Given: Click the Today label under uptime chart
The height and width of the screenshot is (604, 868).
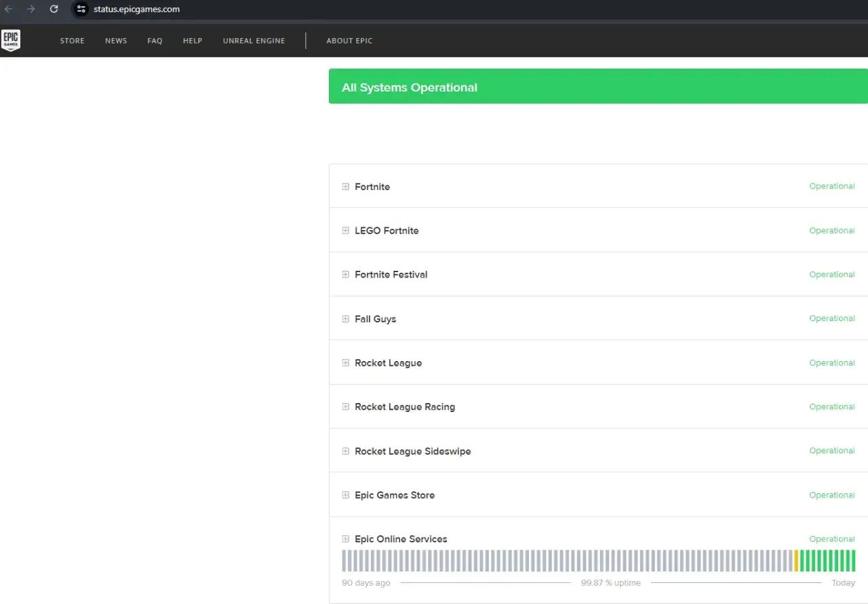Looking at the screenshot, I should 844,583.
